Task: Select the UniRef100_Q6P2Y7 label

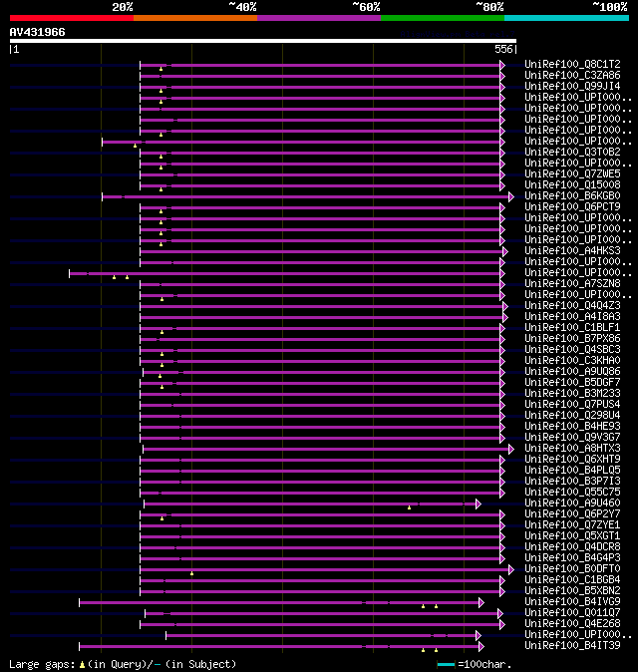Action: tap(572, 514)
